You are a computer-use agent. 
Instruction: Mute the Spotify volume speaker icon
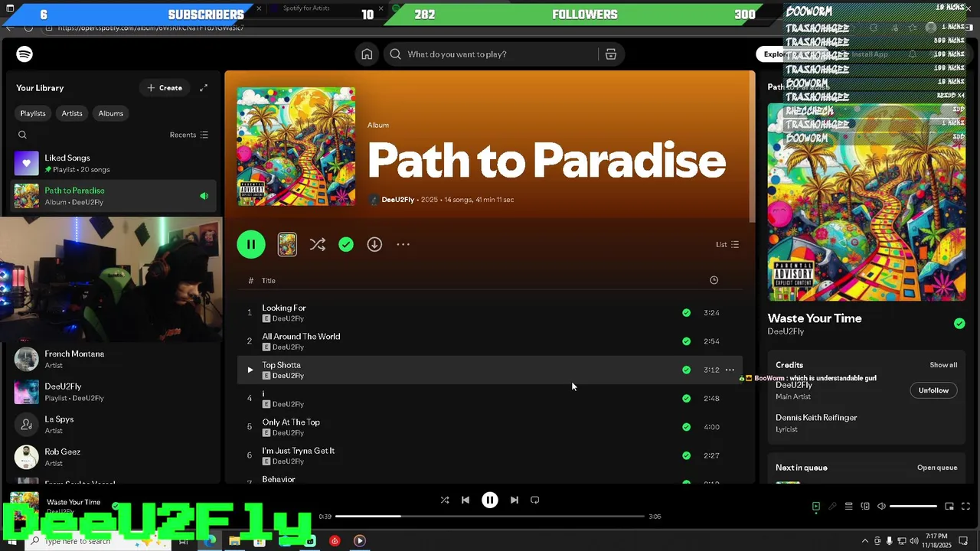pos(881,506)
